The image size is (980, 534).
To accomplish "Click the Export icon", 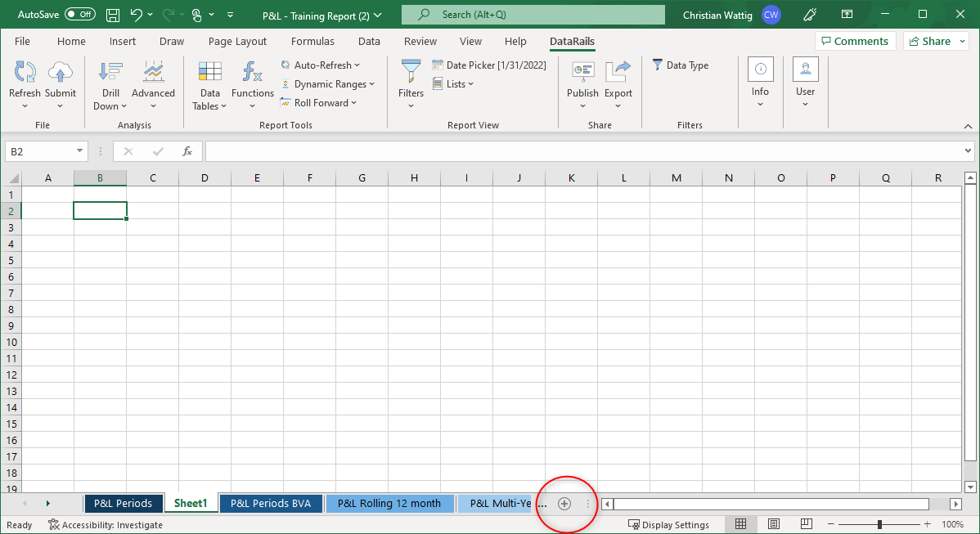I will click(618, 73).
